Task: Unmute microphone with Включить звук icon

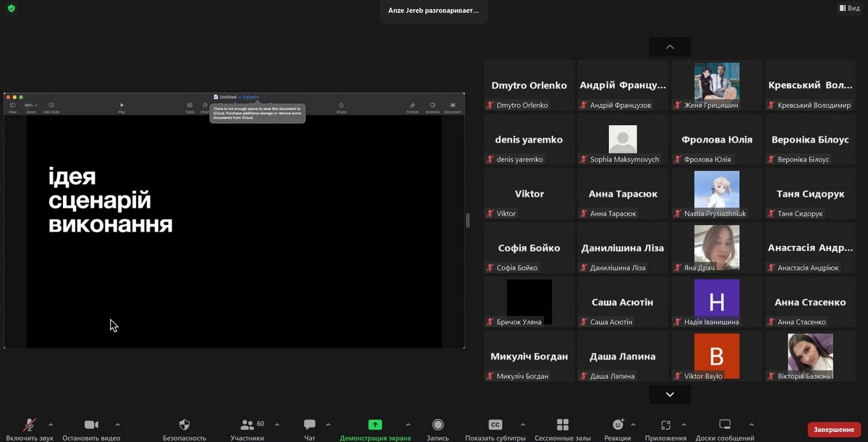Action: 30,425
